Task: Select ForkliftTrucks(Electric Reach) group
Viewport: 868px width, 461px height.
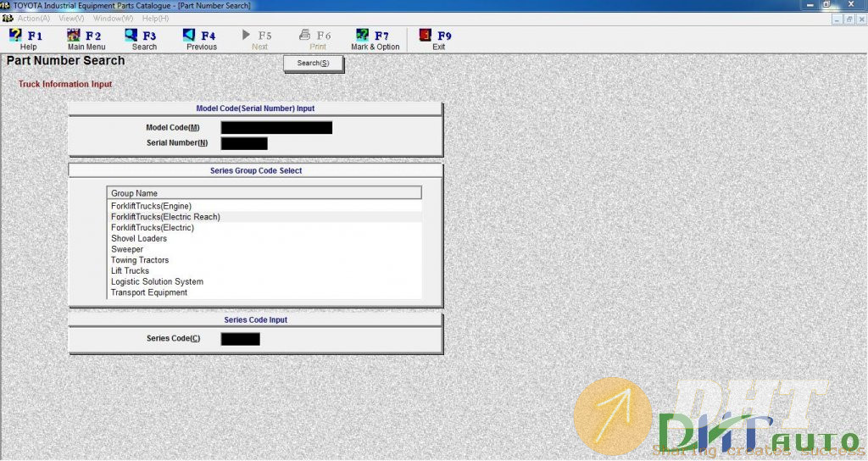Action: pyautogui.click(x=264, y=217)
